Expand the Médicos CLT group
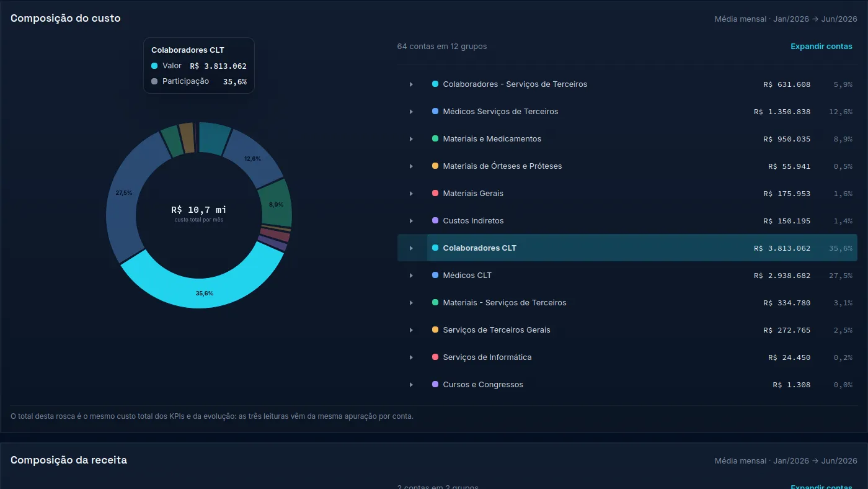Image resolution: width=868 pixels, height=489 pixels. pos(411,276)
